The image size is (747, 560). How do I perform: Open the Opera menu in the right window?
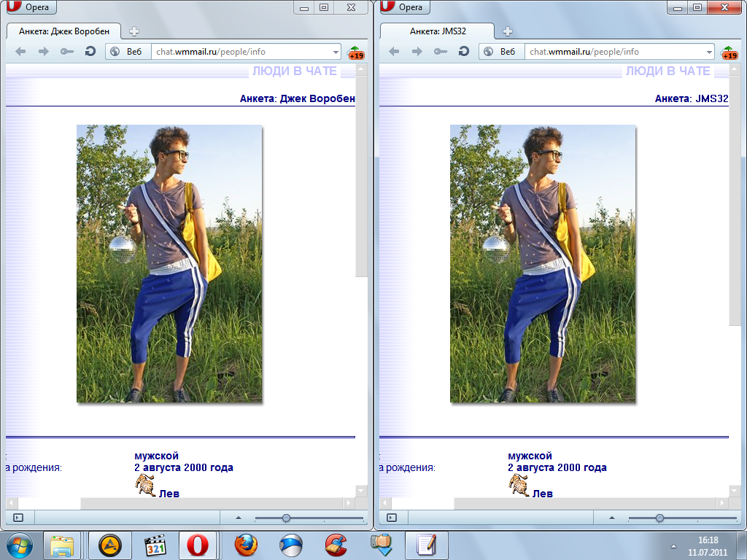405,7
